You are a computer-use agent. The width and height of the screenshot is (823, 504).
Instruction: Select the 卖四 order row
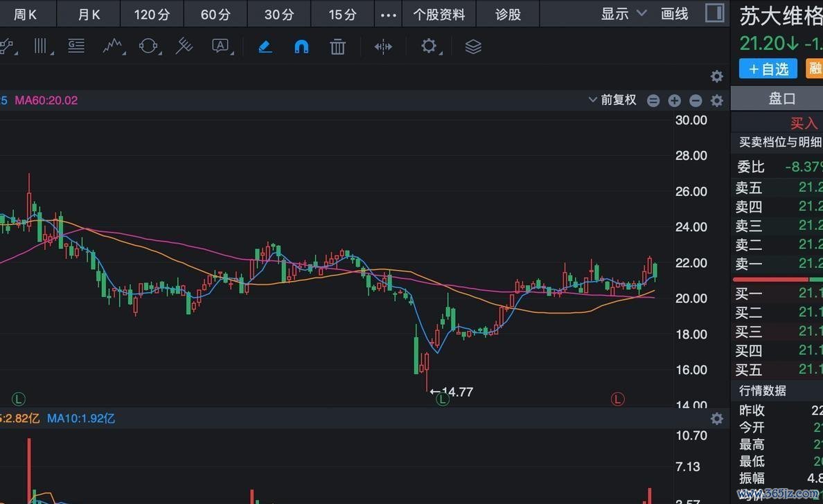pyautogui.click(x=779, y=206)
